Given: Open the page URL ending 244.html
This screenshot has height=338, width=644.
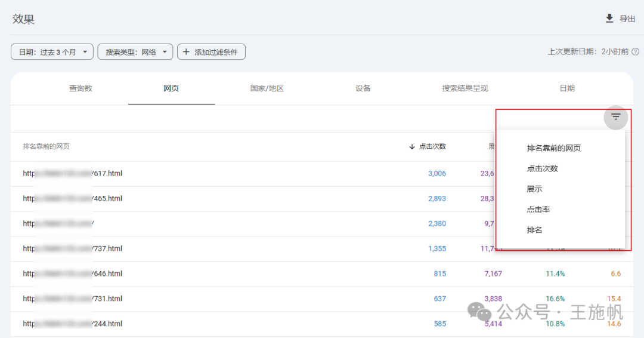Looking at the screenshot, I should point(72,324).
